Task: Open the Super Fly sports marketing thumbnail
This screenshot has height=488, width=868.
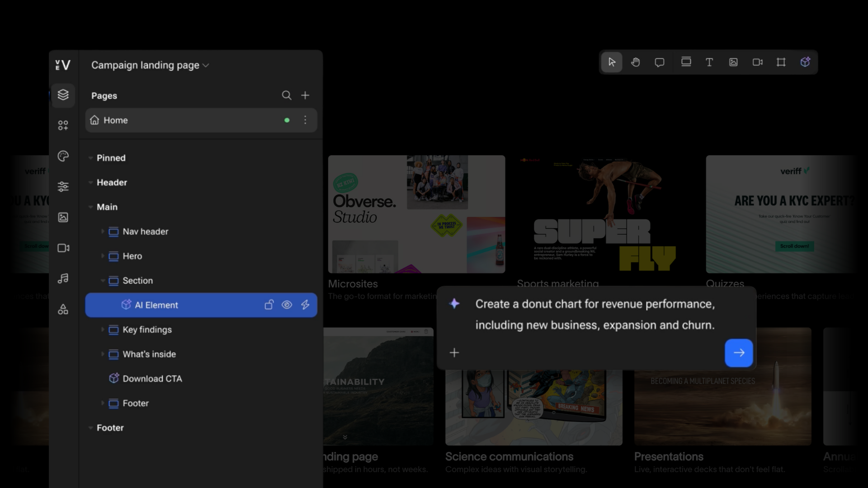Action: [x=605, y=214]
